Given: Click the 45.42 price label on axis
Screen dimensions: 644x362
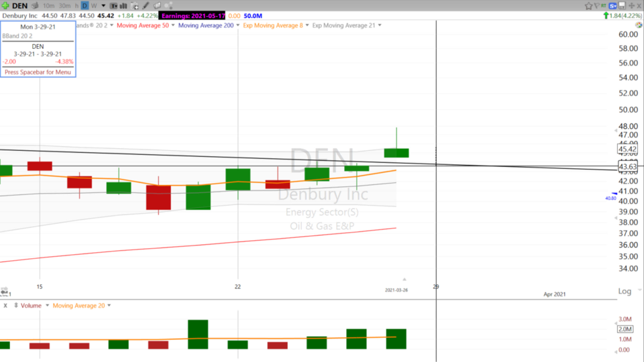Looking at the screenshot, I should pyautogui.click(x=628, y=149).
